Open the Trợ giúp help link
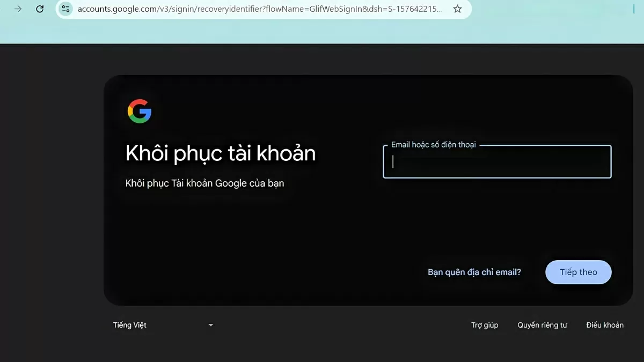Screen dimensions: 644x362 (x=485, y=325)
